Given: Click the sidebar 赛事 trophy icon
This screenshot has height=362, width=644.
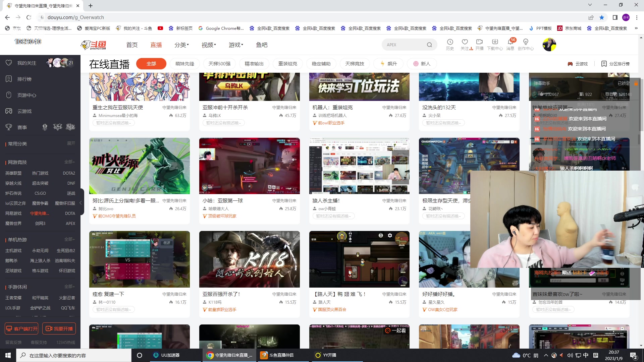Looking at the screenshot, I should click(9, 127).
